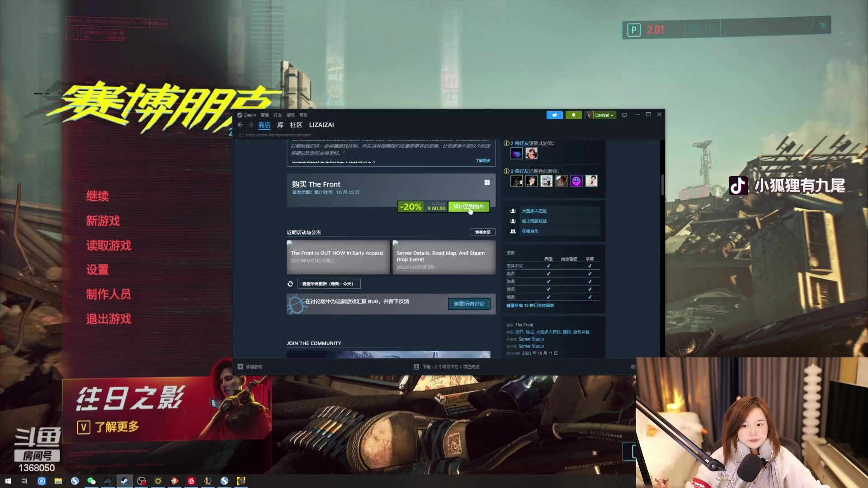The width and height of the screenshot is (868, 488).
Task: Click 查看所有讨论 button
Action: point(469,304)
